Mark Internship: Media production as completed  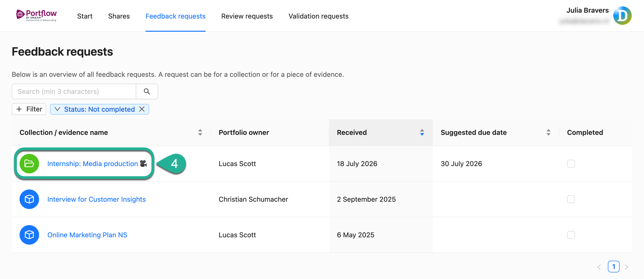[x=571, y=164]
